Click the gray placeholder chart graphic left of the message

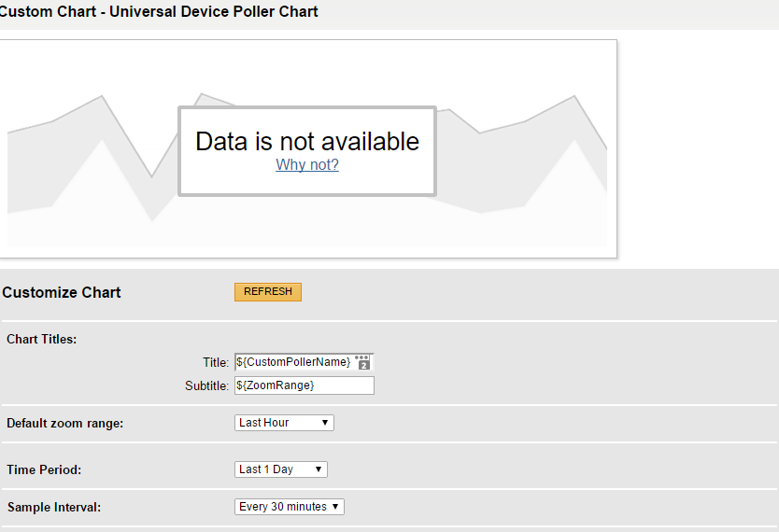pos(92,169)
